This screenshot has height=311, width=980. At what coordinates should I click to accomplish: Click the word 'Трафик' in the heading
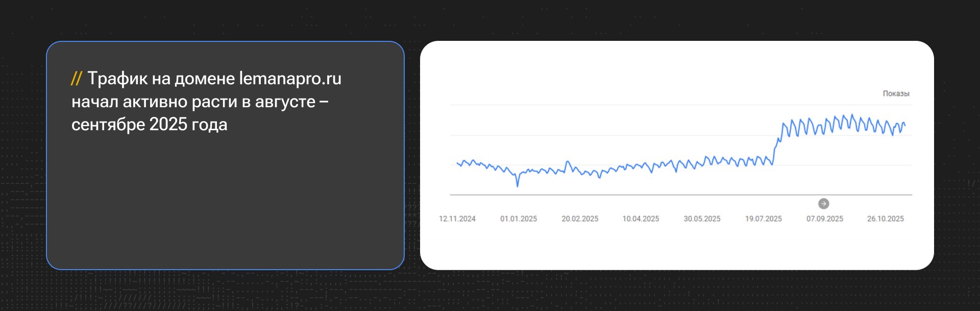coord(117,79)
